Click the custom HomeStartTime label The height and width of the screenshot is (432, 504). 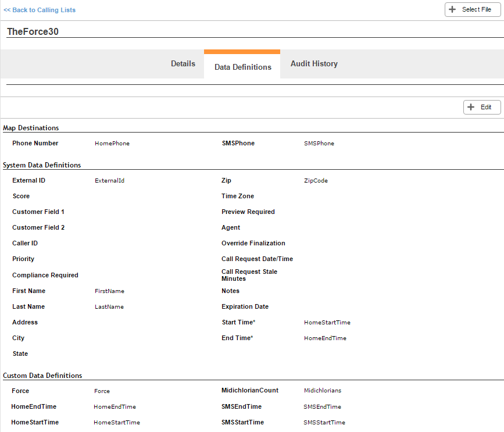click(35, 422)
